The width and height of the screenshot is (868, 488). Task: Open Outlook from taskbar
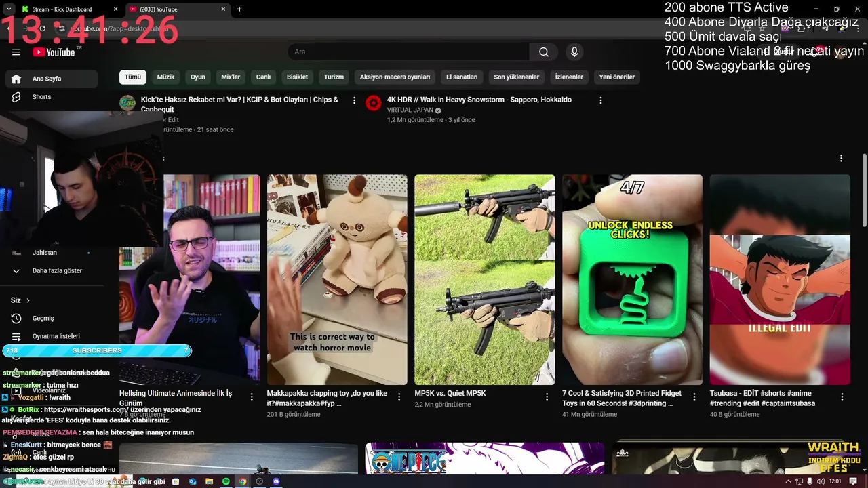(x=193, y=481)
